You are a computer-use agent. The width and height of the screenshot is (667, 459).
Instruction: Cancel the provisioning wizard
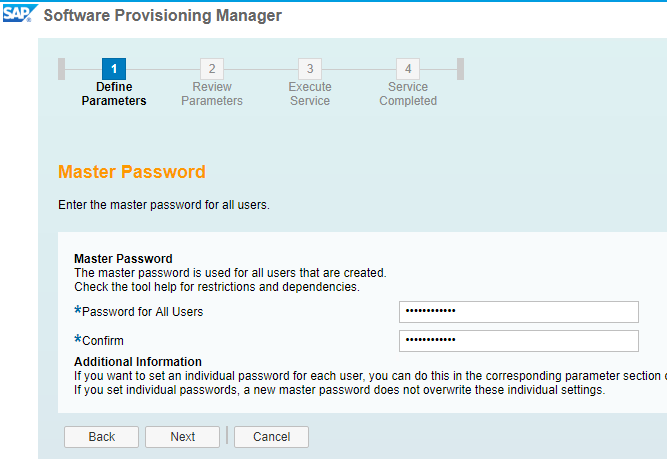(x=271, y=437)
